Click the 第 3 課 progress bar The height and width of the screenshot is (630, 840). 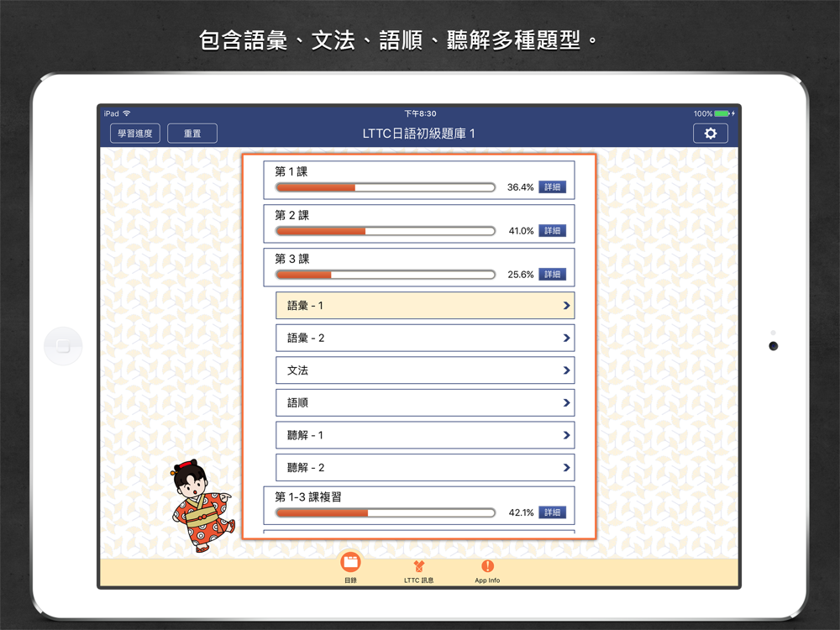pos(386,275)
